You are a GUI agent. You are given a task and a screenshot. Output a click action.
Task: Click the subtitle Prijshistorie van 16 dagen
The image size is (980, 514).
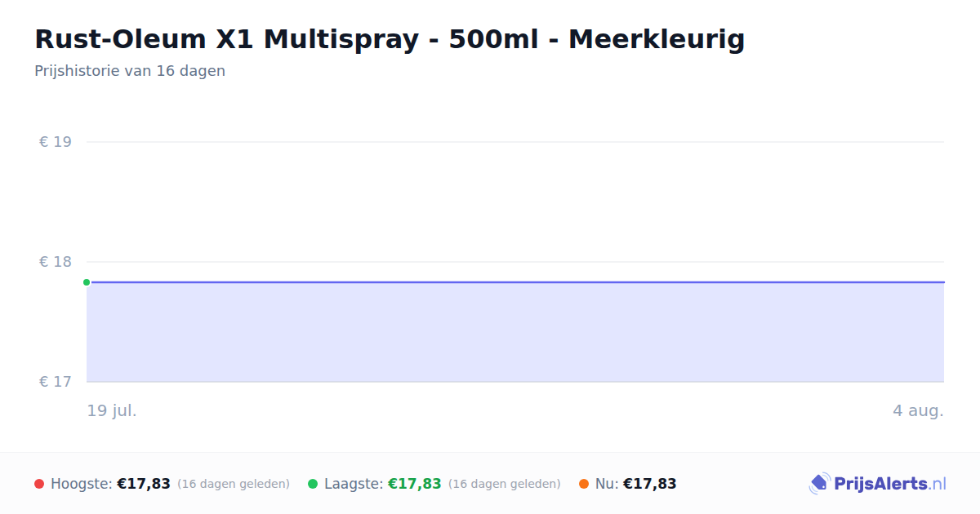point(130,71)
